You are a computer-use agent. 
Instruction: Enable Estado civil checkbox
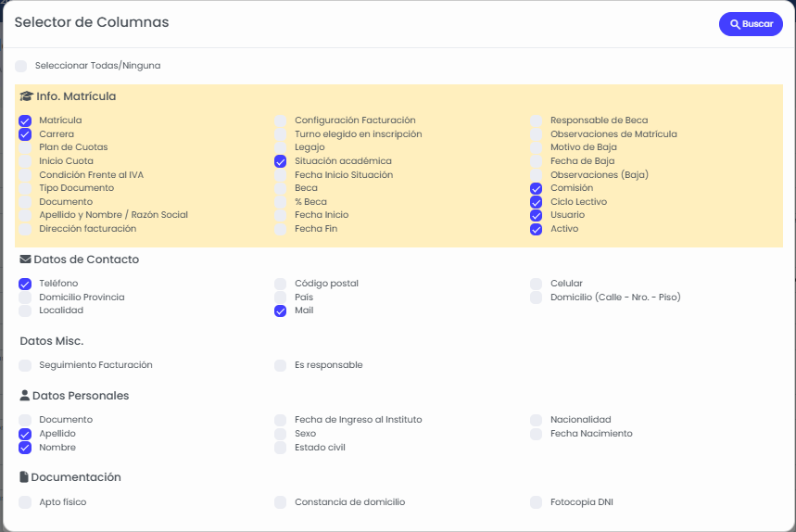click(280, 448)
